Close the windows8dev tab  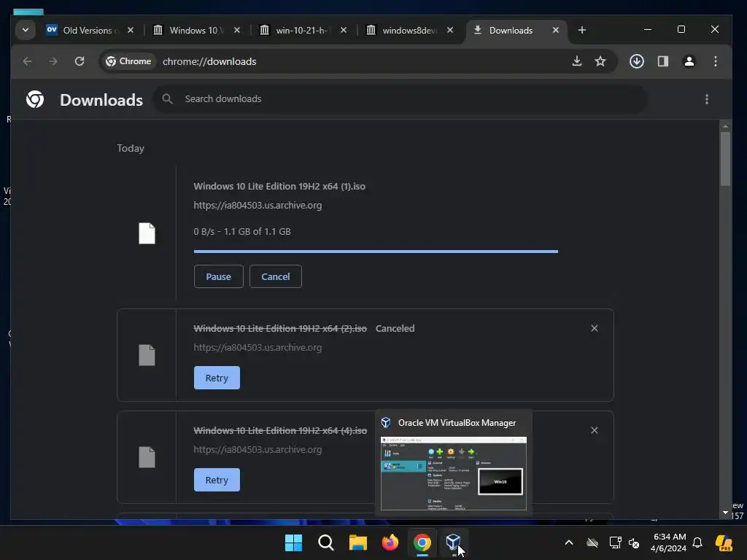tap(449, 30)
